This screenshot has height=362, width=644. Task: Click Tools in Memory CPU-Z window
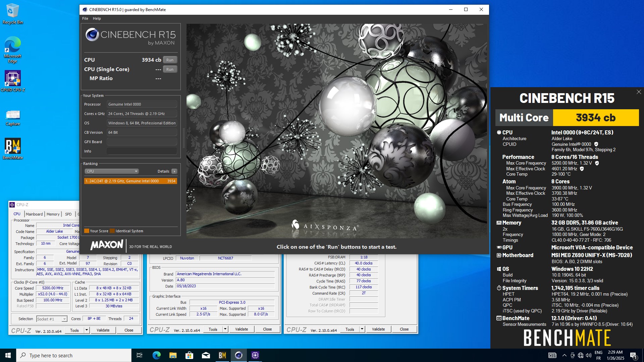pyautogui.click(x=350, y=329)
